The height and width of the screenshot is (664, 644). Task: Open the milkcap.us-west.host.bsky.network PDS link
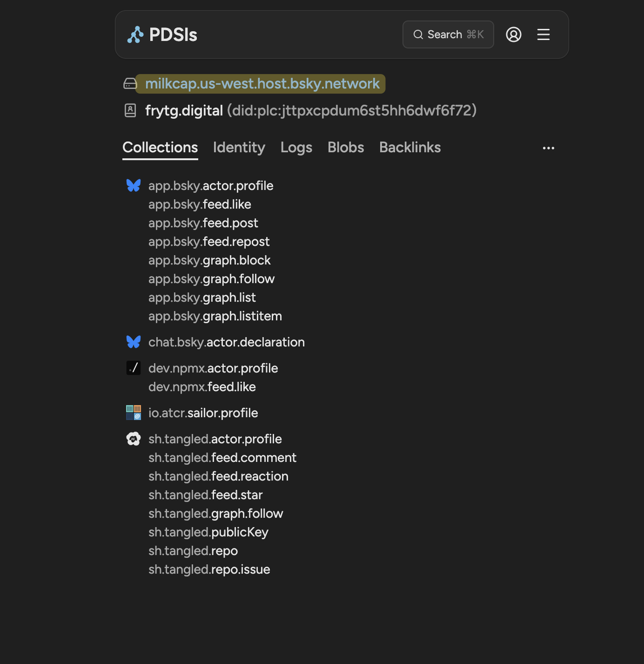(262, 84)
